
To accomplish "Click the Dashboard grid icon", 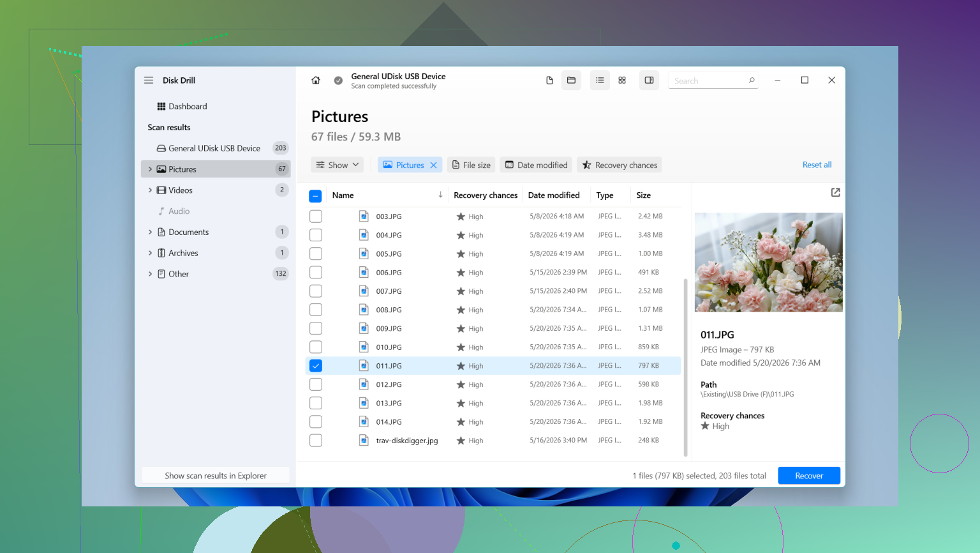I will point(161,107).
